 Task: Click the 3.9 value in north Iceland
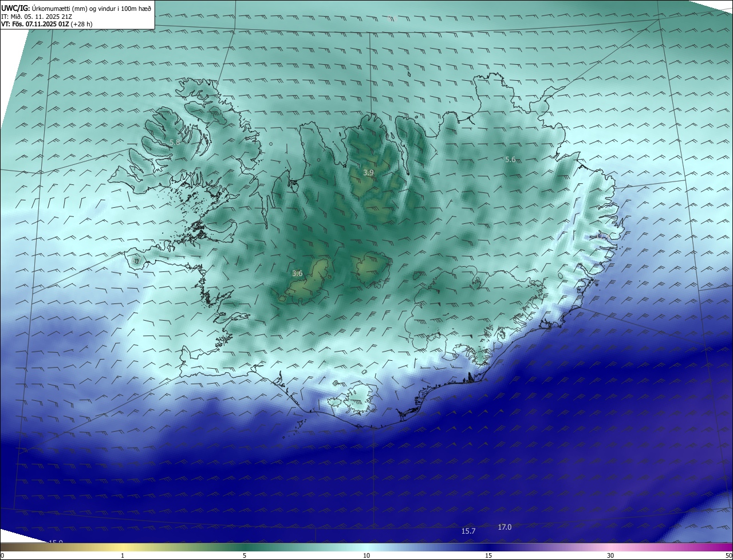tap(368, 172)
